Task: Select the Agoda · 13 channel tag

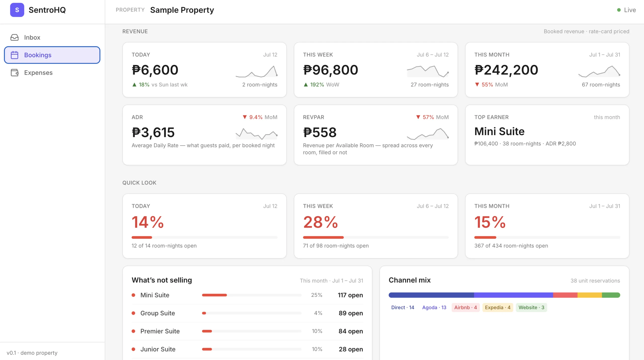Action: coord(434,307)
